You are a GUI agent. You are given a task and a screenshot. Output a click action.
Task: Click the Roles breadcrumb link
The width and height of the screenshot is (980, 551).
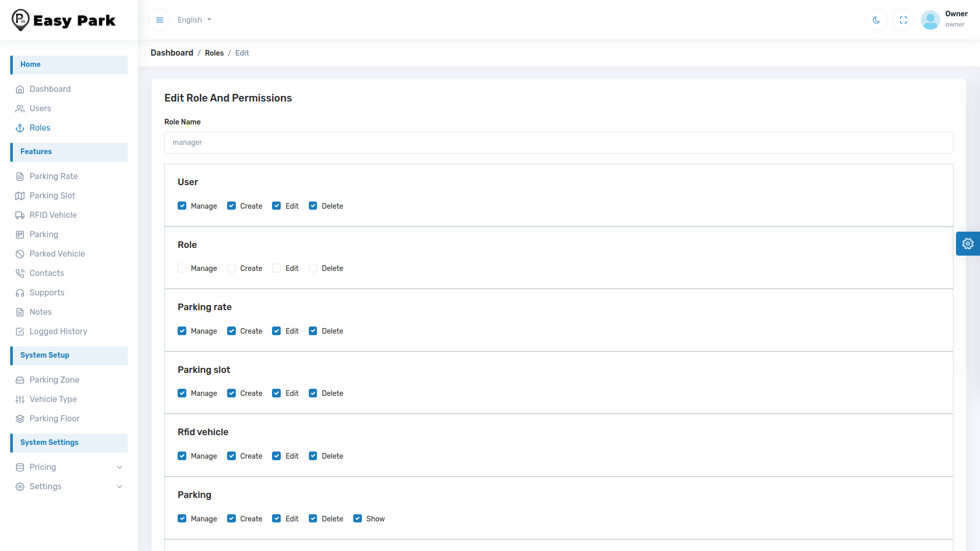(x=214, y=53)
